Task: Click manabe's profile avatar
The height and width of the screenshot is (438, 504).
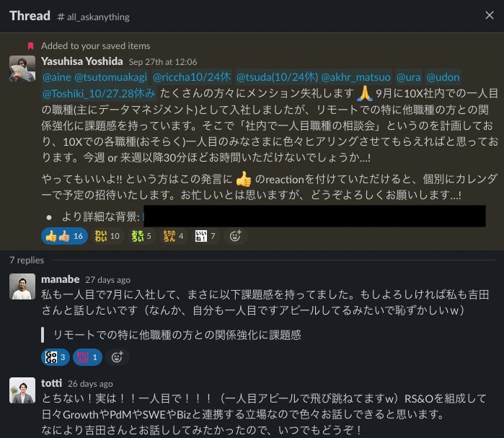Action: (x=22, y=286)
